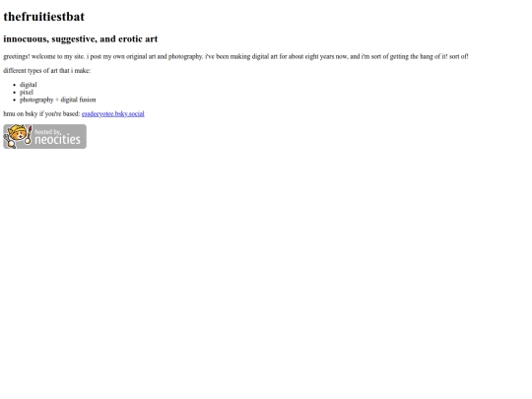532x399 pixels.
Task: Click the bullet before "photography + digital fusion"
Action: pyautogui.click(x=14, y=100)
